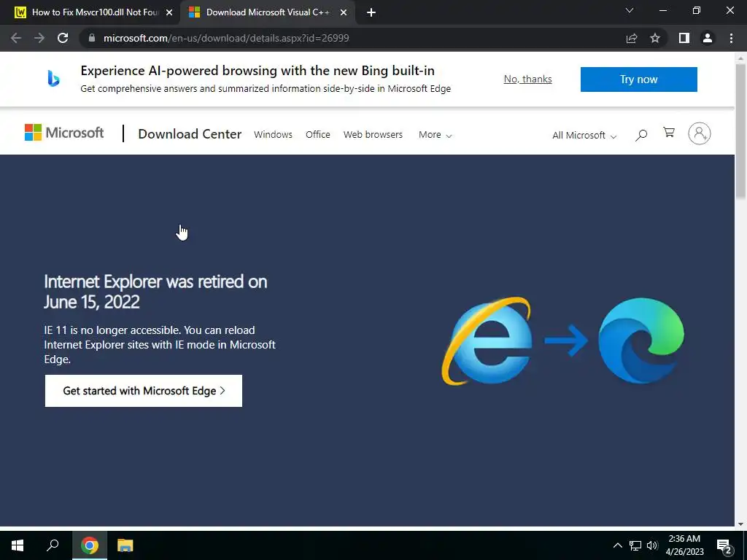Bookmark this page with star icon
This screenshot has width=747, height=560.
[x=655, y=38]
